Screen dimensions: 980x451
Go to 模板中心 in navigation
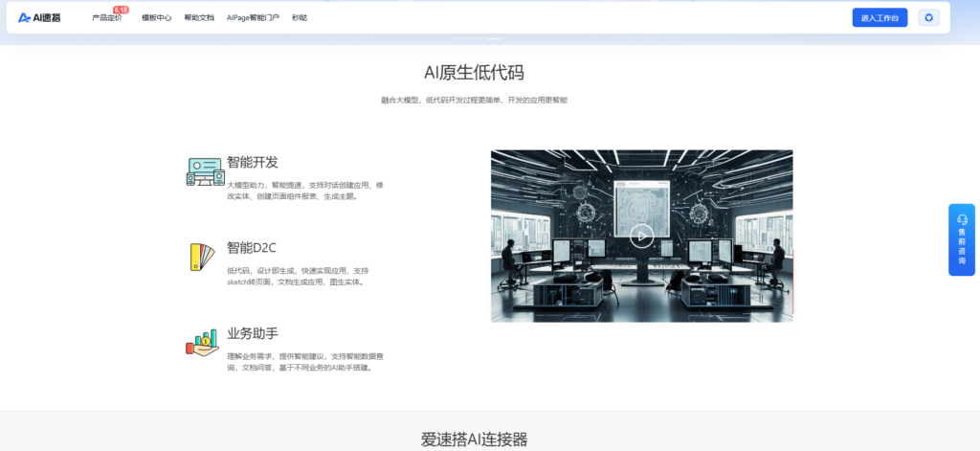point(156,18)
